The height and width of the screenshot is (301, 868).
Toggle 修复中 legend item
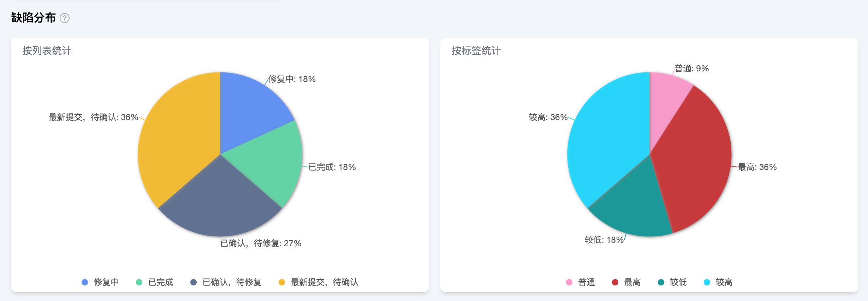pos(100,282)
